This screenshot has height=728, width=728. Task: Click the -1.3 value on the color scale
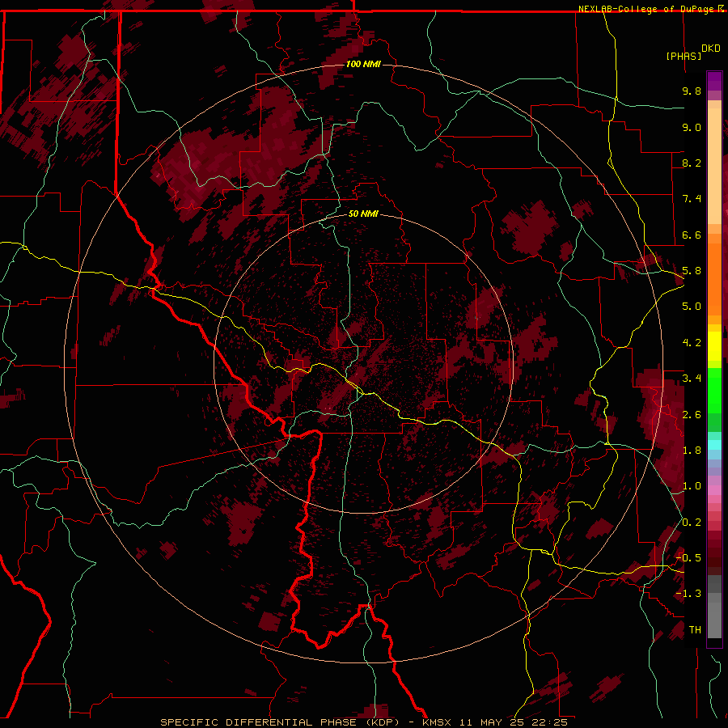[688, 594]
